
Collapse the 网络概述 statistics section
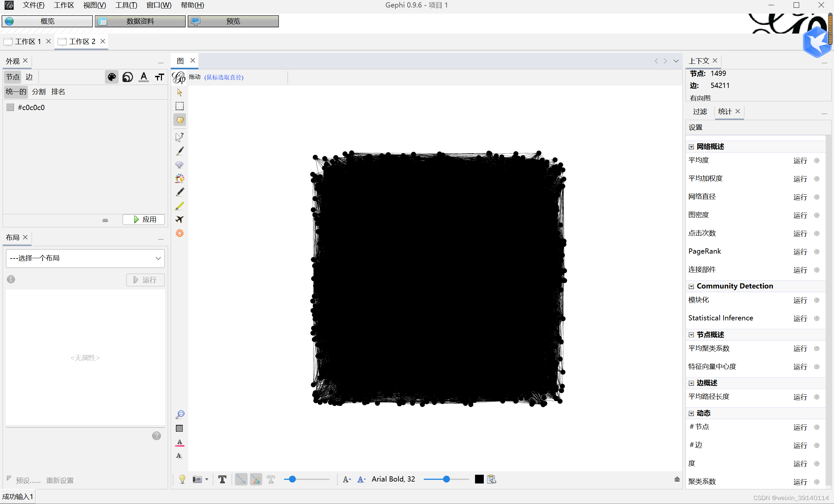pos(691,147)
